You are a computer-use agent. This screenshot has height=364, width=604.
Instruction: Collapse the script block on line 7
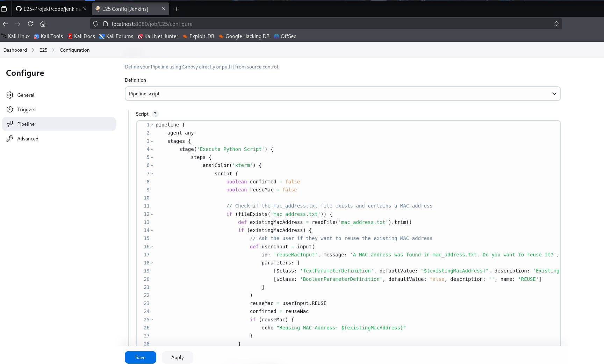pos(152,174)
